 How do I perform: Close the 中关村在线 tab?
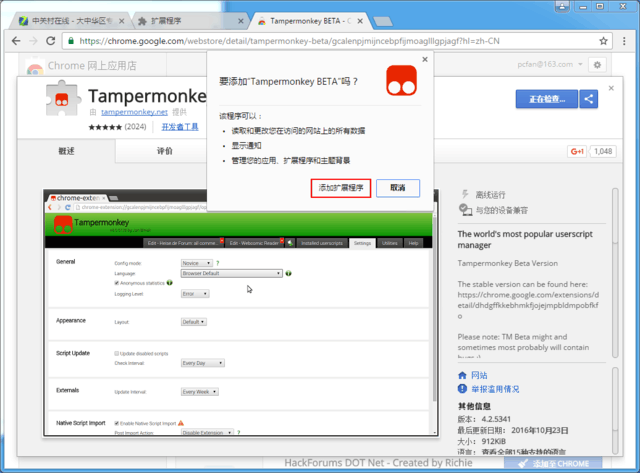pos(121,21)
